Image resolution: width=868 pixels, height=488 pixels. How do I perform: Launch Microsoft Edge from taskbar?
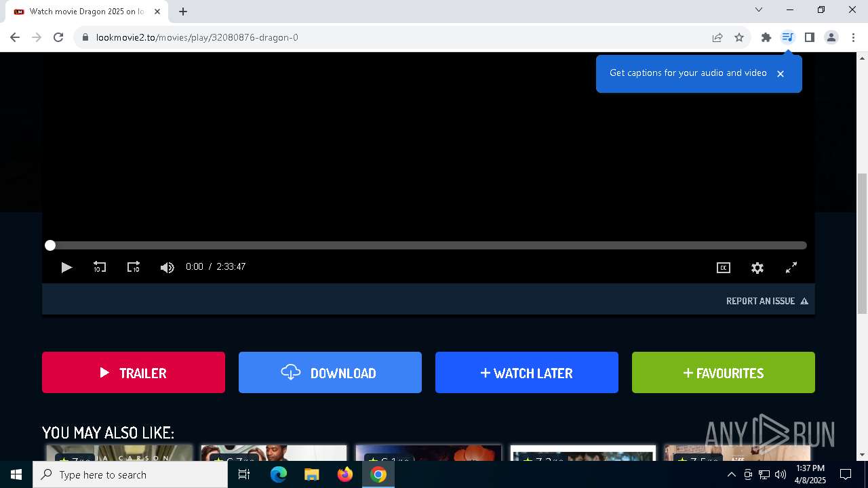tap(279, 474)
